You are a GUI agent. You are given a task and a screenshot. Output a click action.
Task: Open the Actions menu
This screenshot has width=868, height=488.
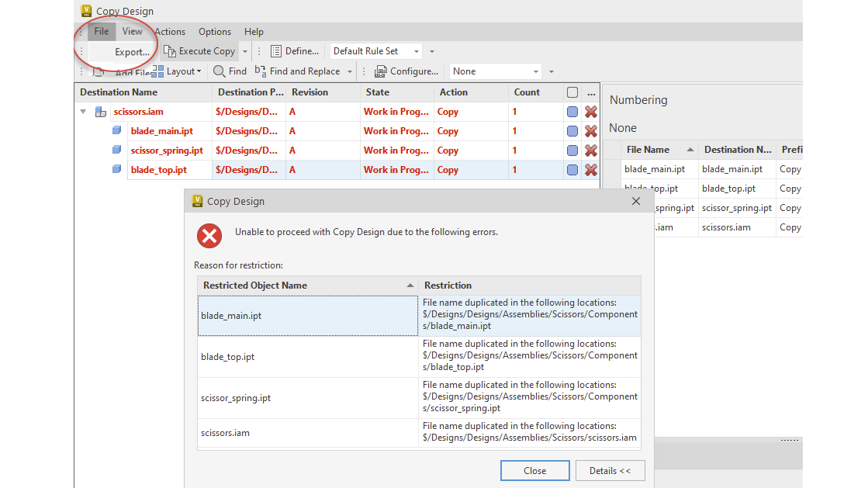click(x=170, y=32)
